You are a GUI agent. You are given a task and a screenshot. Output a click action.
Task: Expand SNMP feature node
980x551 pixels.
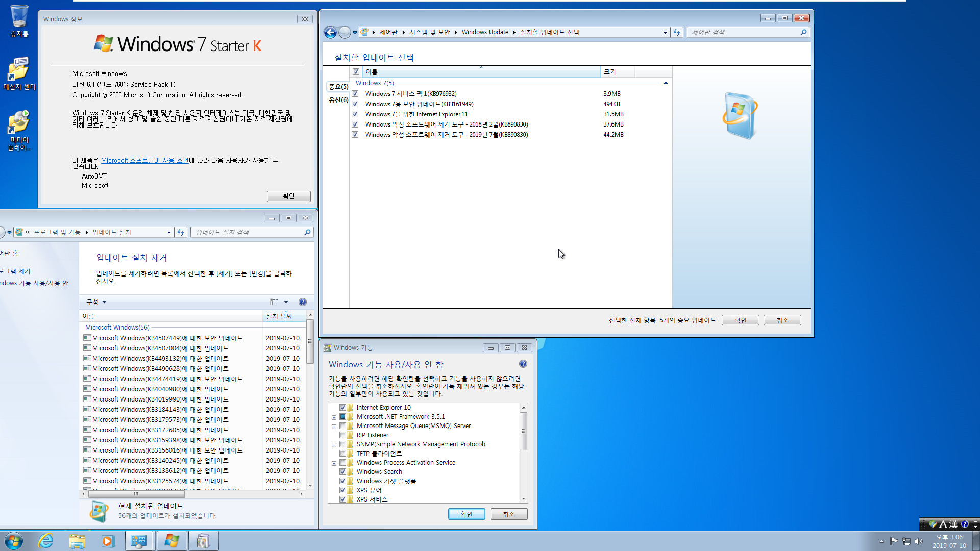334,445
